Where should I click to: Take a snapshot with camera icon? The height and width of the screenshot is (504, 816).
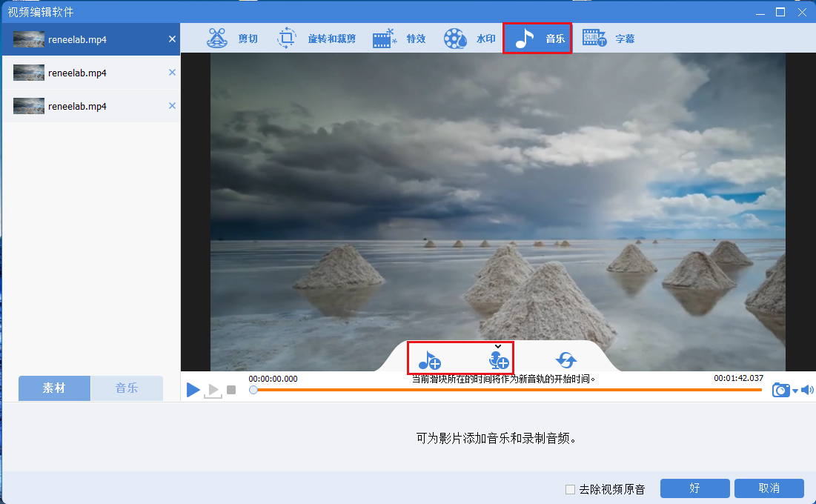point(780,390)
